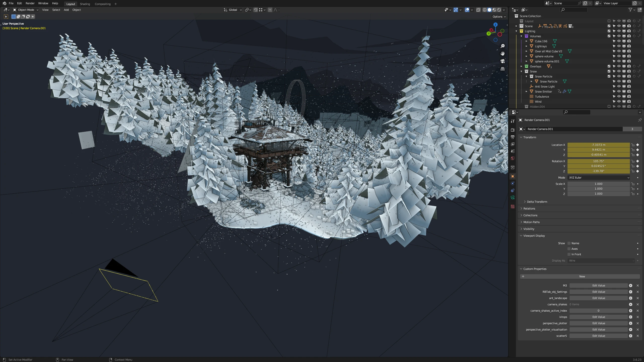Screen dimensions: 644x362
Task: Switch to Object Data camera properties tab
Action: coord(513,197)
